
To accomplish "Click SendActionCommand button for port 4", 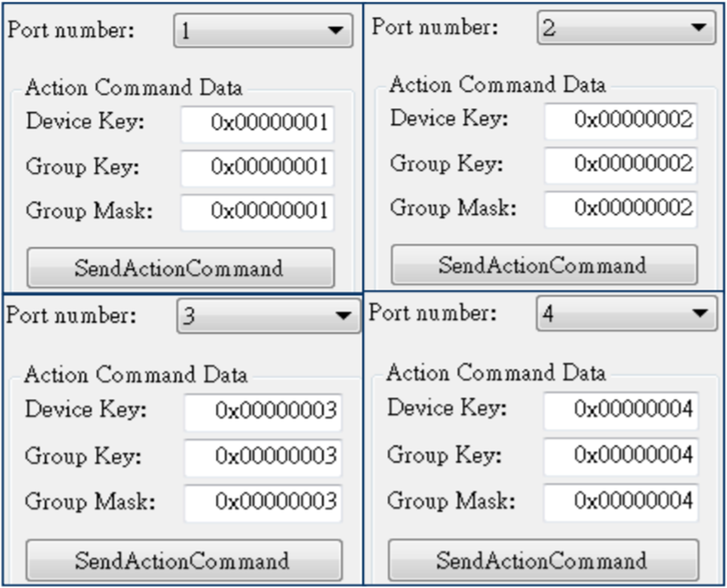I will 543,560.
